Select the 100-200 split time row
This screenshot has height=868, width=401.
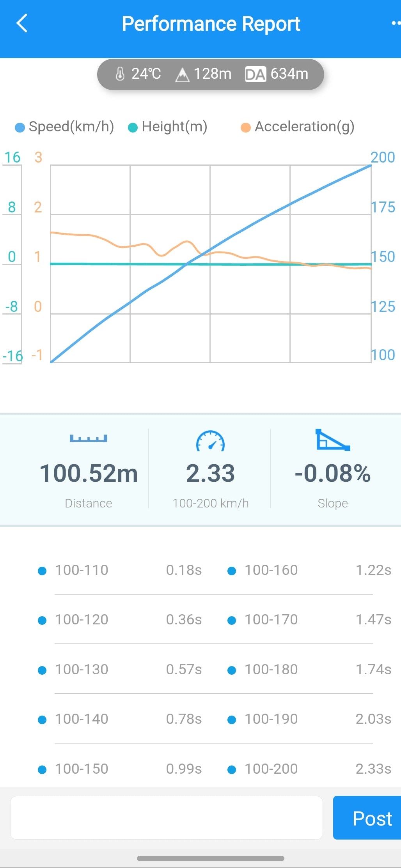pos(310,769)
